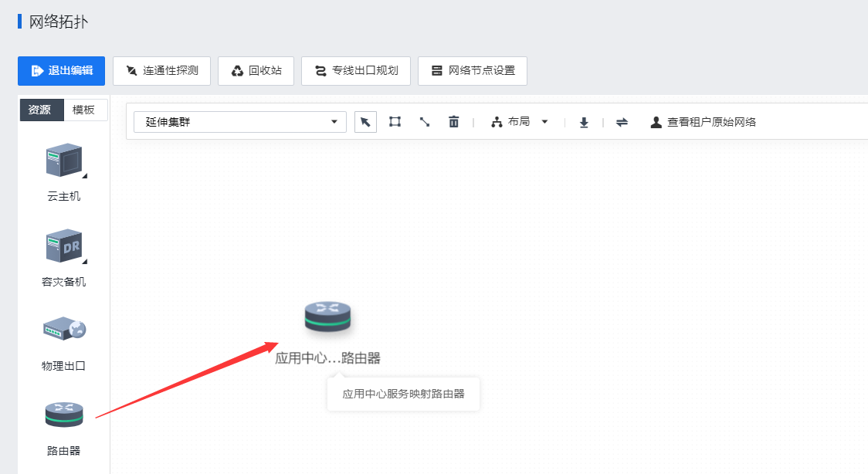Pick the 物理出口 resource icon

[x=63, y=330]
